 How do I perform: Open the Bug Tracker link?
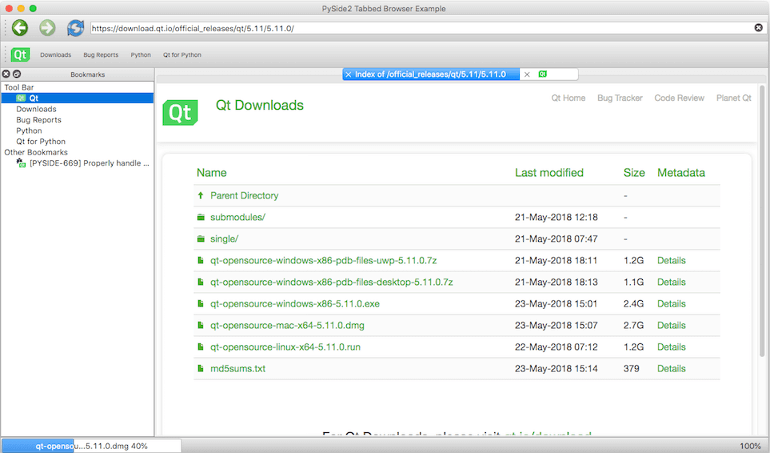[x=620, y=98]
